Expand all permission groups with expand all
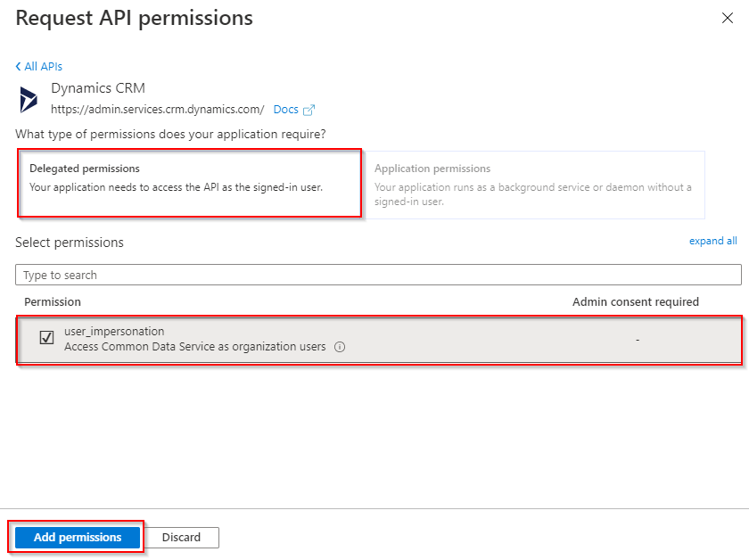749x560 pixels. (x=712, y=241)
